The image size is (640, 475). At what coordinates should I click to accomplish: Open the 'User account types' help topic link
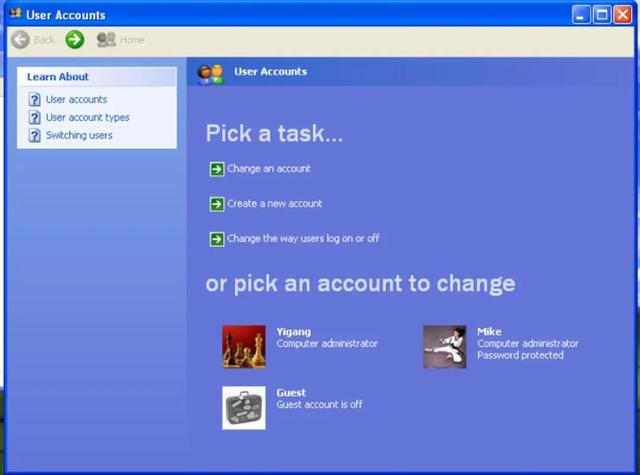pos(87,118)
